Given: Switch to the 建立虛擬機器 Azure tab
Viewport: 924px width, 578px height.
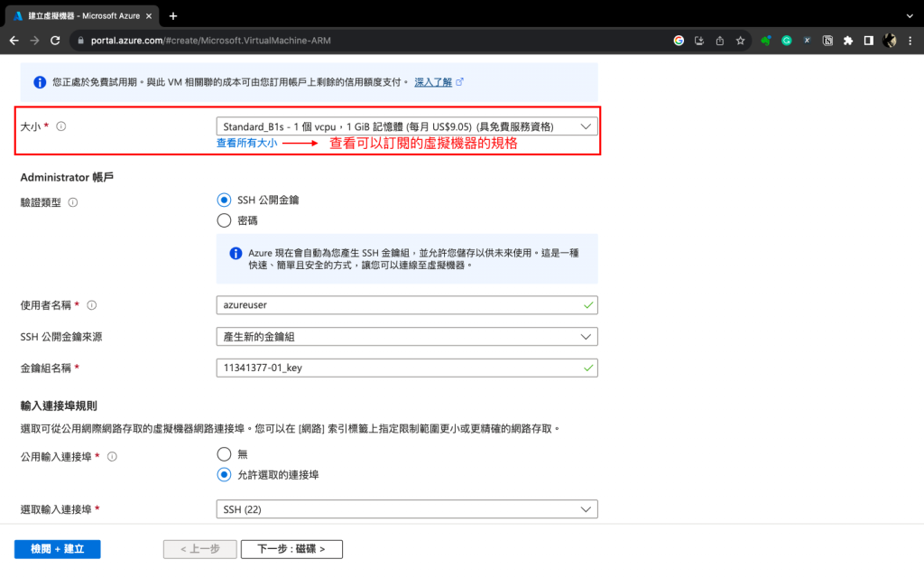Looking at the screenshot, I should pos(82,16).
